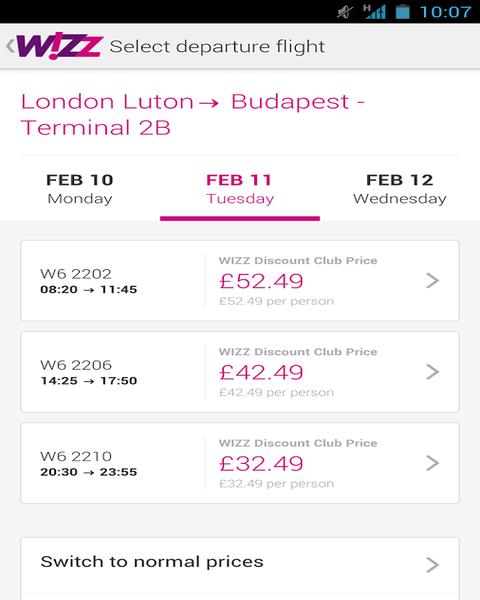Choose the £42.49 discount club price
Image resolution: width=480 pixels, height=600 pixels.
[x=261, y=372]
